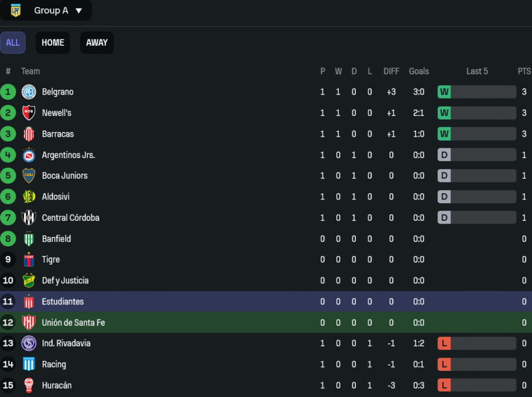Click the DIFF column header
This screenshot has height=397, width=532.
(391, 71)
